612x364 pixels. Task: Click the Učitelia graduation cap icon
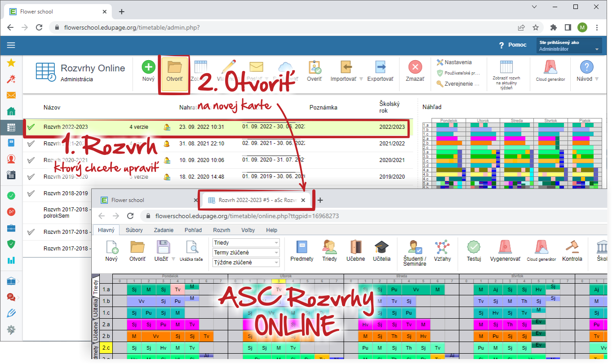pos(381,251)
